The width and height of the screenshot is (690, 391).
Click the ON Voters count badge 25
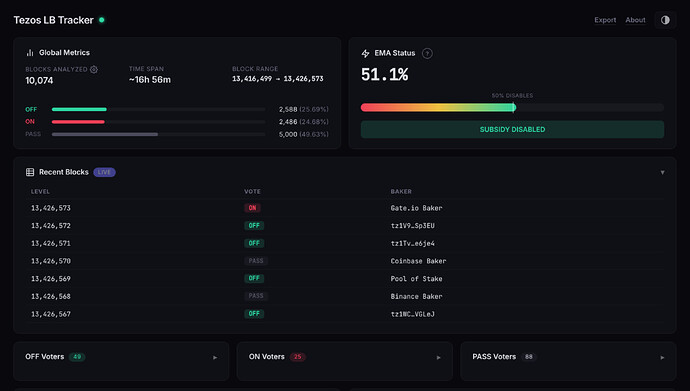(x=297, y=357)
